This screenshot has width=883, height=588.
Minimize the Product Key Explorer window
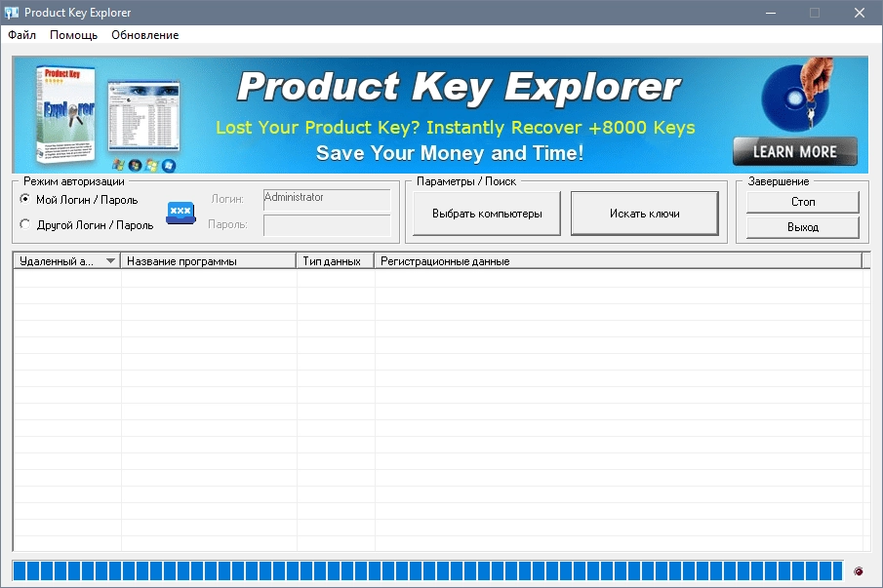tap(771, 13)
